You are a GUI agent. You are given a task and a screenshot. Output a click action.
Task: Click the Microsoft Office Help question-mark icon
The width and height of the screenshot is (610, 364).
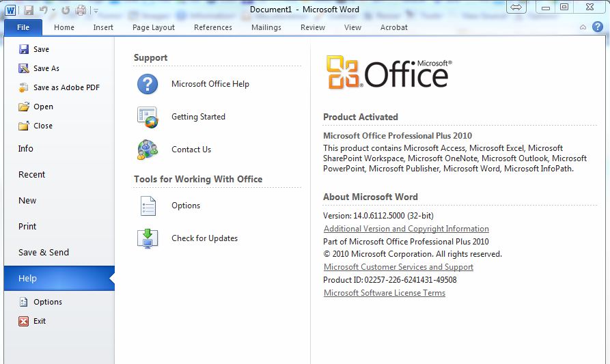pos(148,84)
